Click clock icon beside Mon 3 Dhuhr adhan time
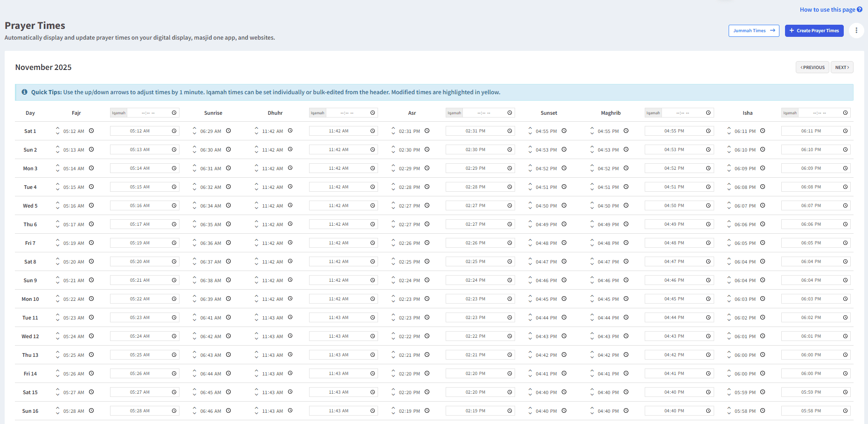 [x=290, y=168]
